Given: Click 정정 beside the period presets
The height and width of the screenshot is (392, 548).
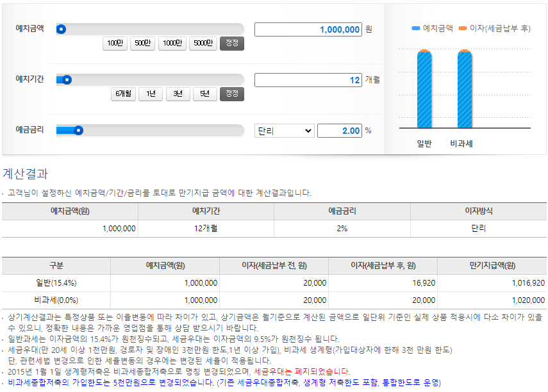Looking at the screenshot, I should (231, 92).
